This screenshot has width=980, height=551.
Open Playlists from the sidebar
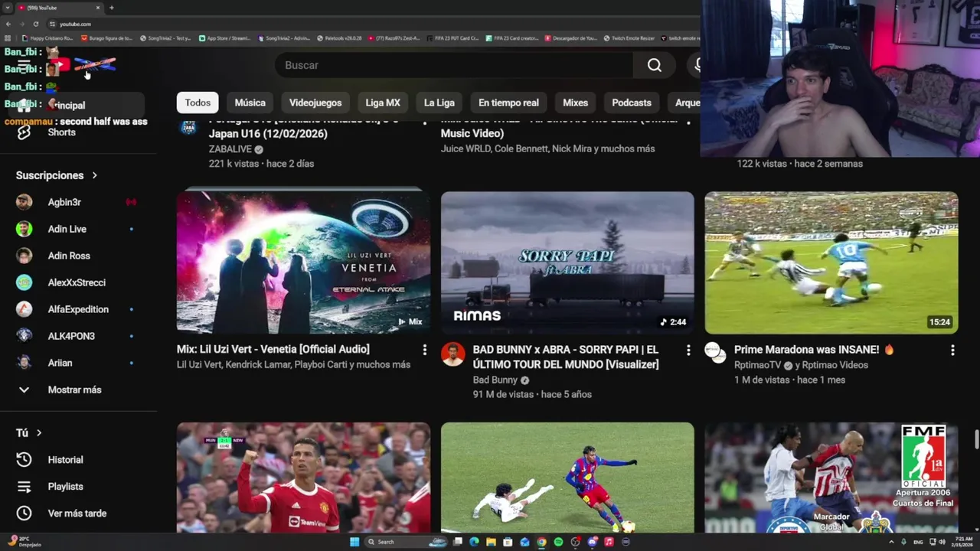(65, 487)
